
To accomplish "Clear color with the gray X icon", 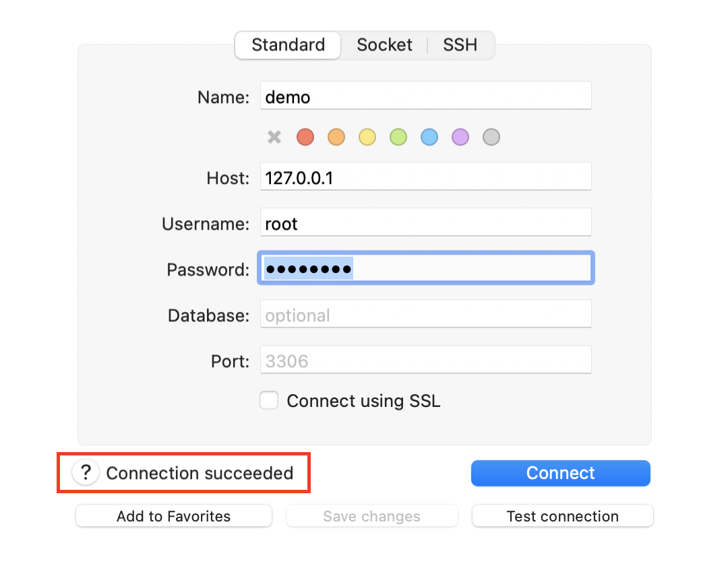I will 274,137.
